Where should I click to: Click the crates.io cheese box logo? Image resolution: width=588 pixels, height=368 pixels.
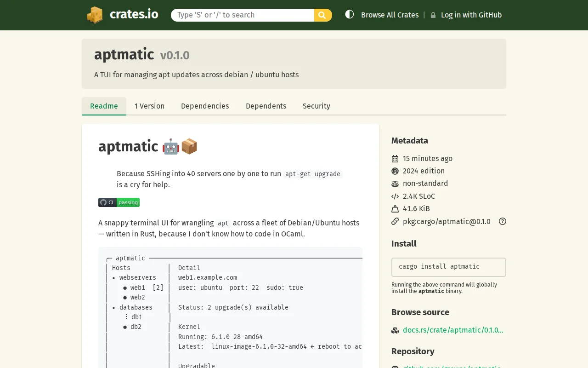(x=95, y=15)
